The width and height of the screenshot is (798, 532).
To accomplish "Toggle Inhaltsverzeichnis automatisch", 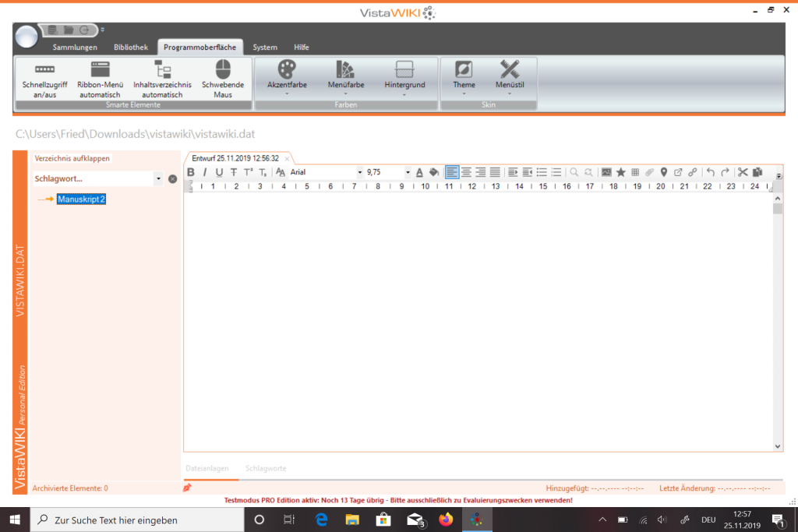I will pyautogui.click(x=162, y=79).
